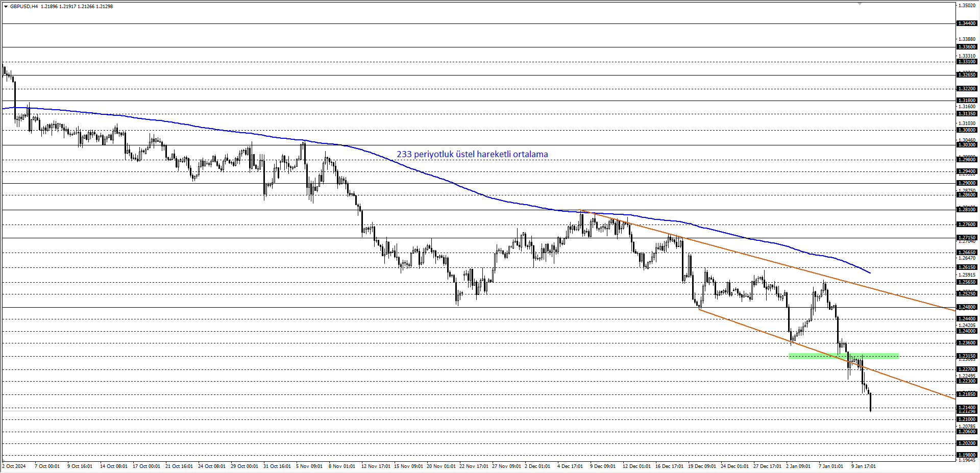The width and height of the screenshot is (980, 473).
Task: Click the 1.27600 price level label
Action: coord(967,225)
